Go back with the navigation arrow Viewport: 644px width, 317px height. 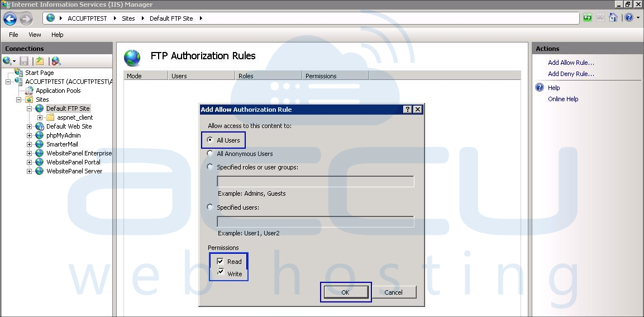[x=10, y=18]
